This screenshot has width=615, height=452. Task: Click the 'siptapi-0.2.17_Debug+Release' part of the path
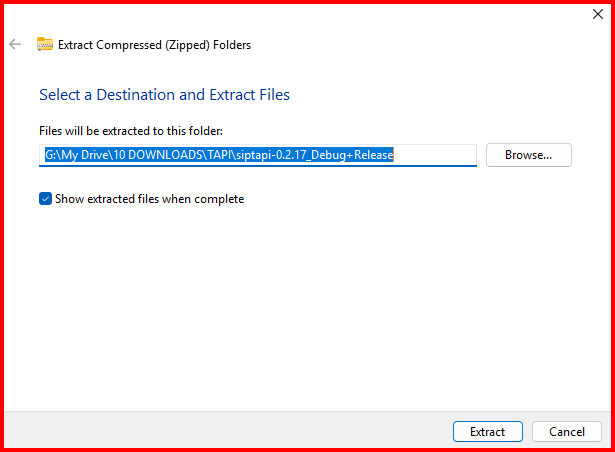(x=320, y=155)
